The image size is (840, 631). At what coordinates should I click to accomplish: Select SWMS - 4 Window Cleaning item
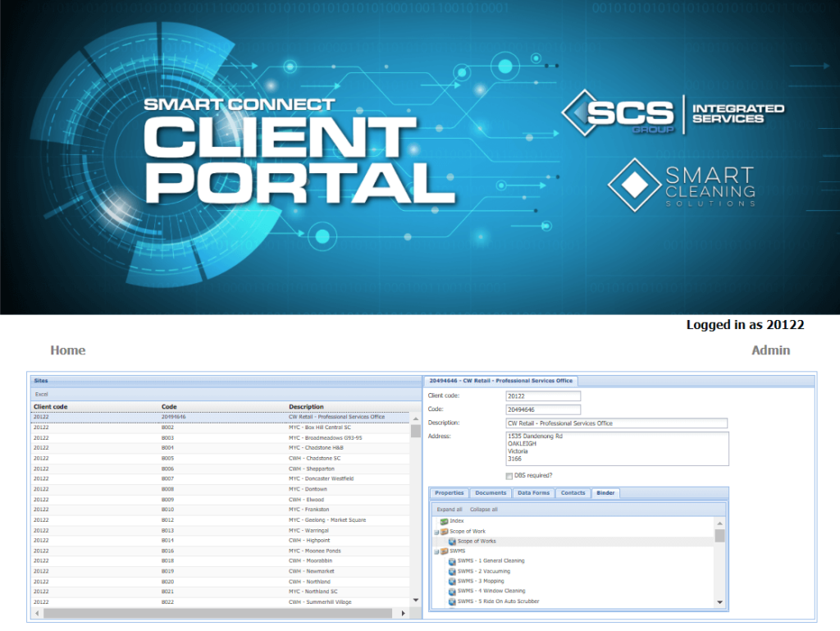pos(491,592)
